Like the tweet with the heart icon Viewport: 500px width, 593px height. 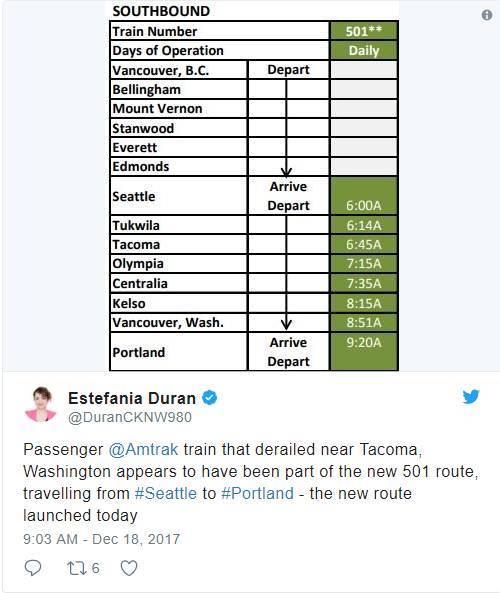[x=129, y=568]
